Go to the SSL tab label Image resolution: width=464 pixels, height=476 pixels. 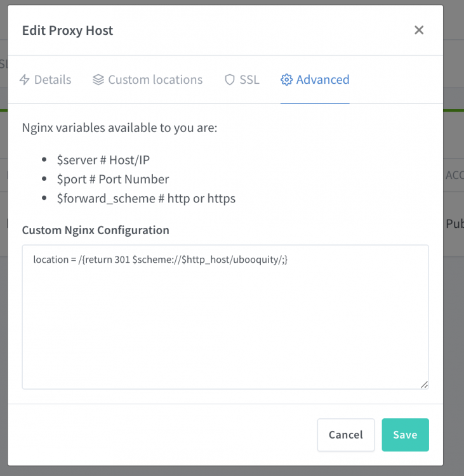[249, 79]
